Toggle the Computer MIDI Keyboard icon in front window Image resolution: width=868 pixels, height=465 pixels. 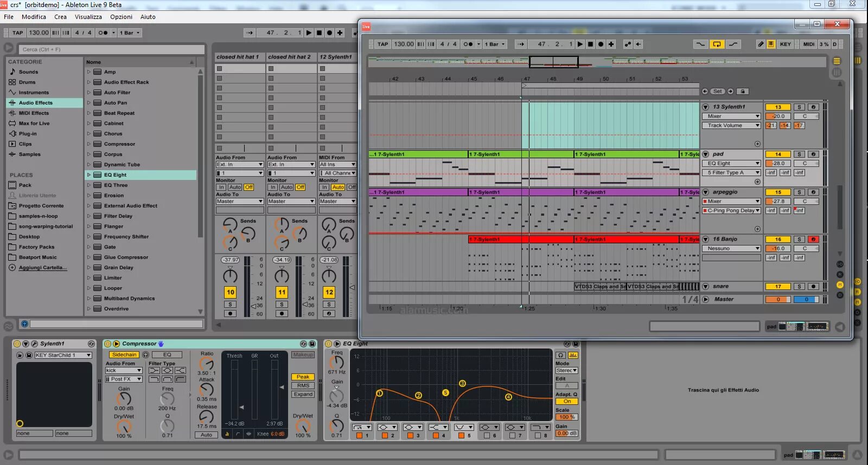[x=771, y=44]
